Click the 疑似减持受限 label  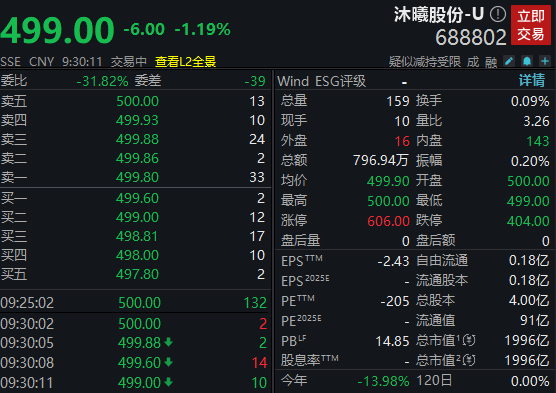(424, 62)
